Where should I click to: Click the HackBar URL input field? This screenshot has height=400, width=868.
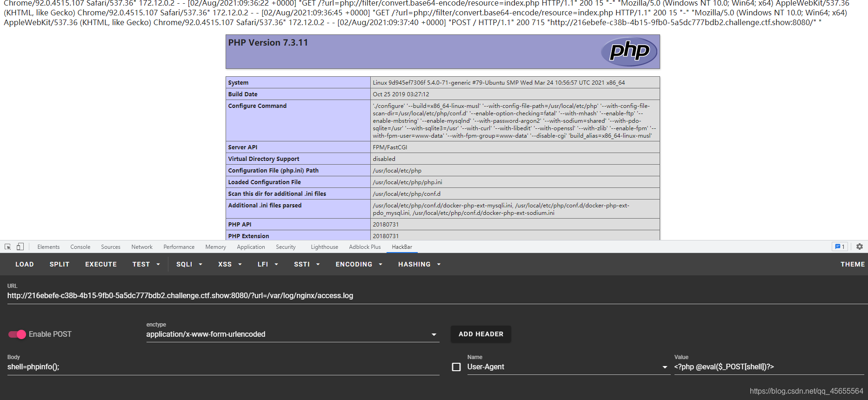(437, 296)
